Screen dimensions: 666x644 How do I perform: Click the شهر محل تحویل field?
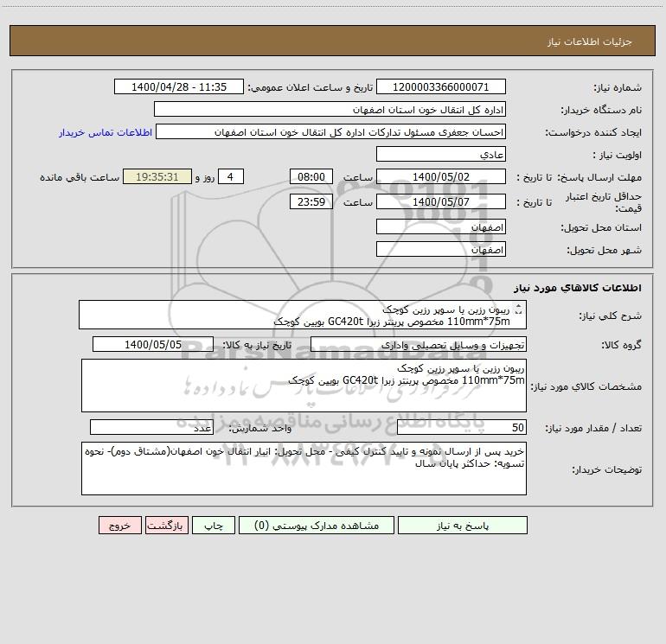[441, 249]
